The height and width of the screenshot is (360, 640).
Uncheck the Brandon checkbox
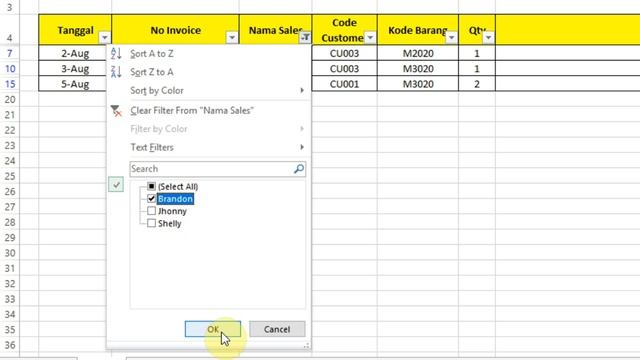point(151,199)
